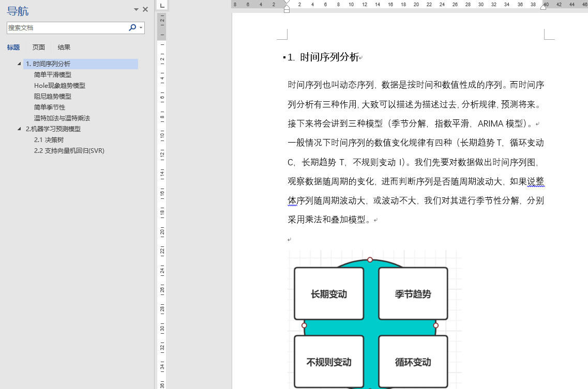Image resolution: width=588 pixels, height=389 pixels.
Task: Click the 导航 pane title
Action: pos(18,11)
